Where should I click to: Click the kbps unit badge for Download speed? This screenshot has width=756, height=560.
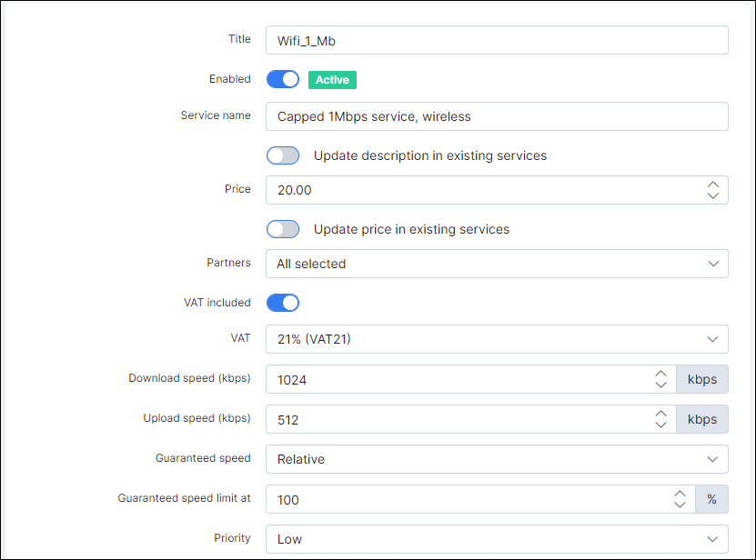701,379
